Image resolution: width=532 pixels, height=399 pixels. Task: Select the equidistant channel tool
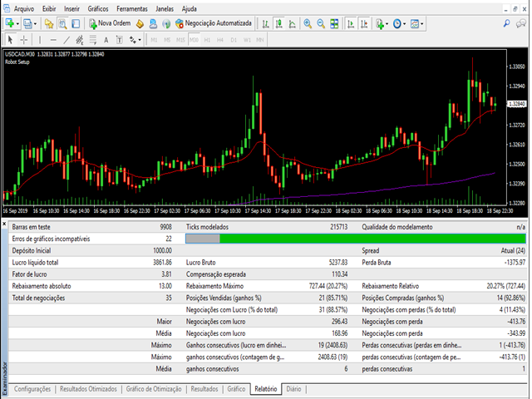tap(80, 40)
